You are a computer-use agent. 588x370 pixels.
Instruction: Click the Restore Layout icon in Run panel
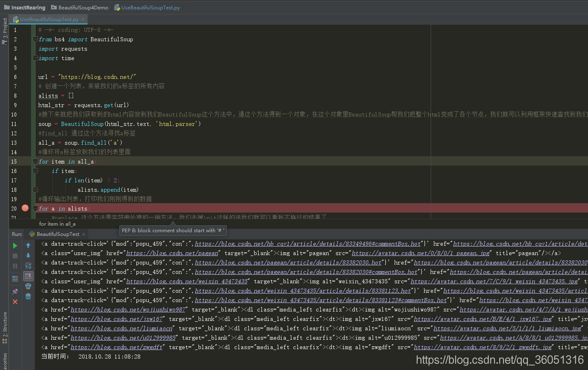click(x=15, y=279)
